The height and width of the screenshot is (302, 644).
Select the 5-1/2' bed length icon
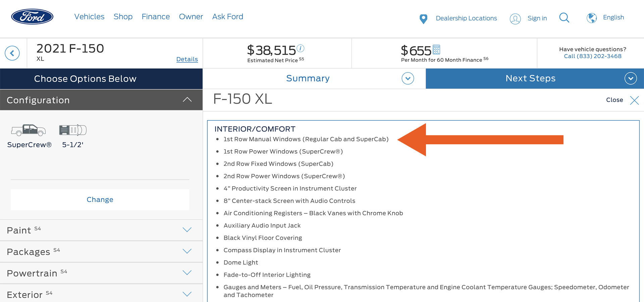(x=73, y=130)
